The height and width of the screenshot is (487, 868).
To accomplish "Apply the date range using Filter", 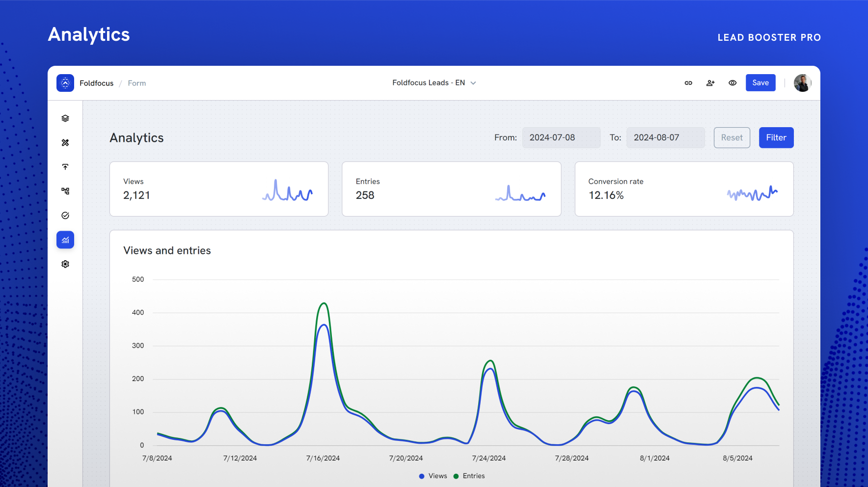I will click(776, 137).
